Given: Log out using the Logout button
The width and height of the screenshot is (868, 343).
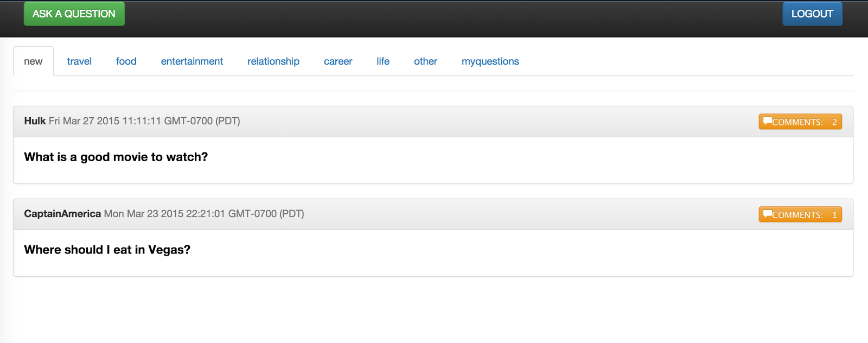Looking at the screenshot, I should (812, 14).
